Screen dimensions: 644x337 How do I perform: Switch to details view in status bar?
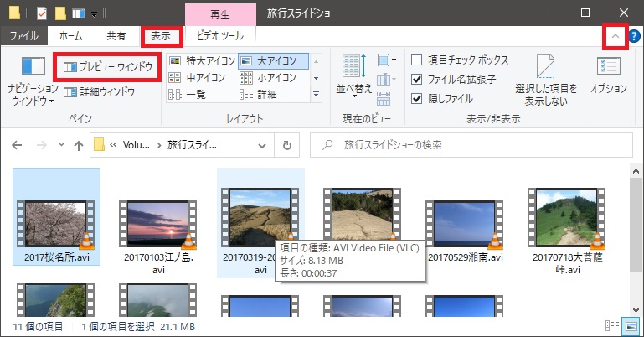tap(612, 326)
